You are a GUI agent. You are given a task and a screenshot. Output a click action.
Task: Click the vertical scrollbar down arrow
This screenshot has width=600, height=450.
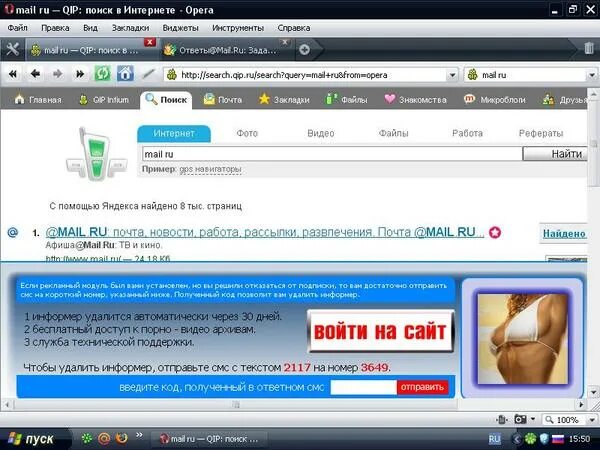(593, 393)
